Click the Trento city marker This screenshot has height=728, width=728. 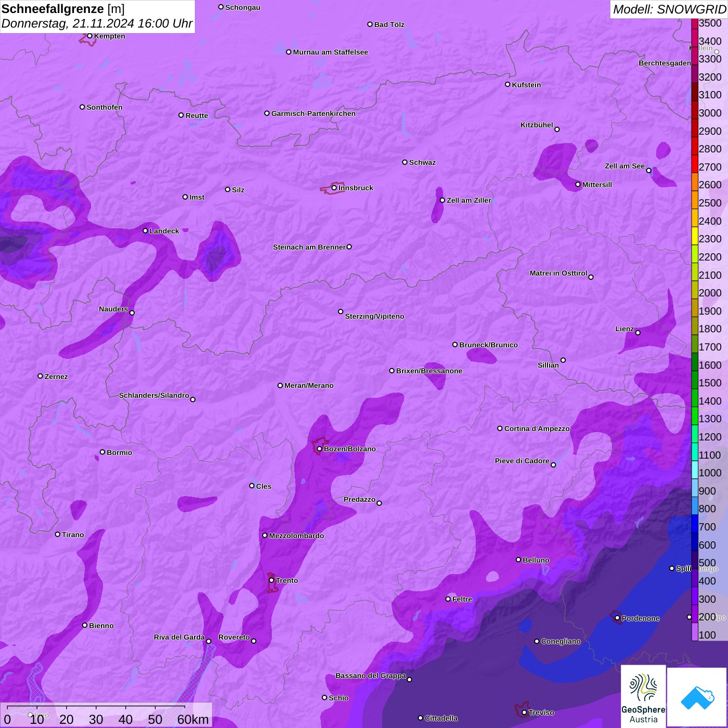click(271, 580)
